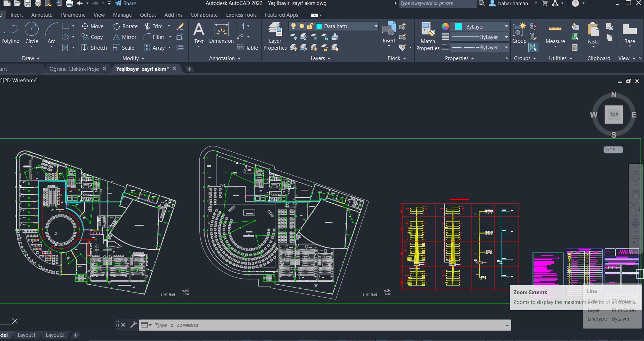The height and width of the screenshot is (341, 644).
Task: Expand the Layers panel
Action: [320, 58]
